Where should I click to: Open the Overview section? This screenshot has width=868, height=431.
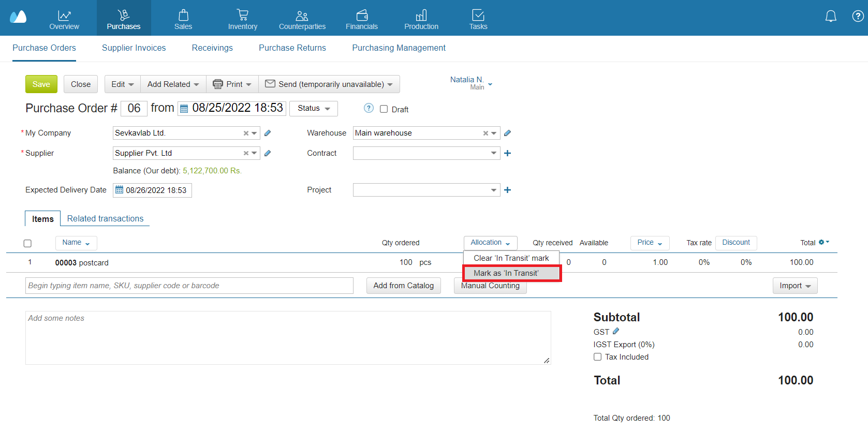[64, 18]
